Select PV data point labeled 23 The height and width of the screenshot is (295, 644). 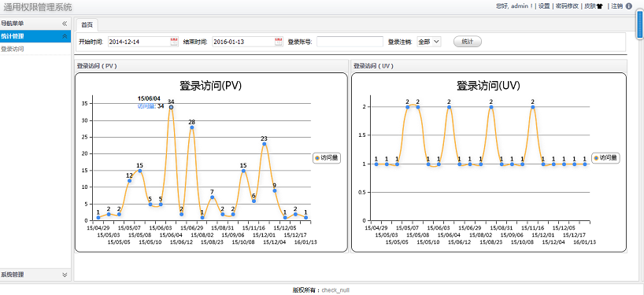264,144
